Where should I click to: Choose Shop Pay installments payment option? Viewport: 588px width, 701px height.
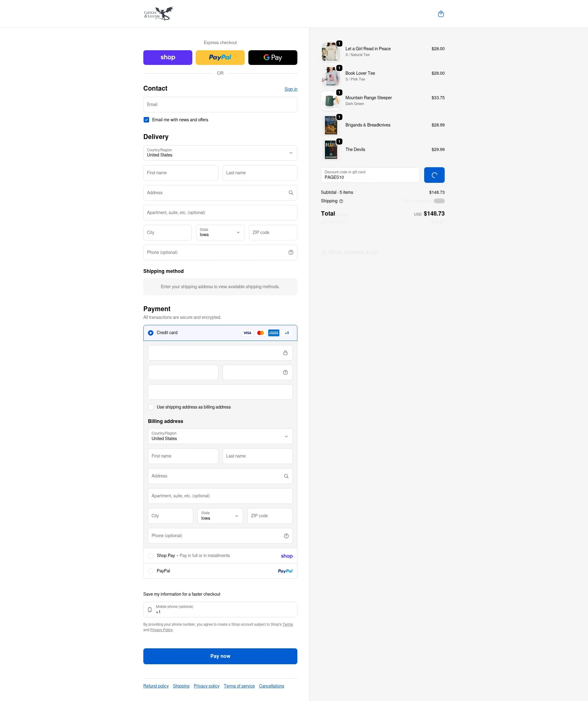pos(151,556)
